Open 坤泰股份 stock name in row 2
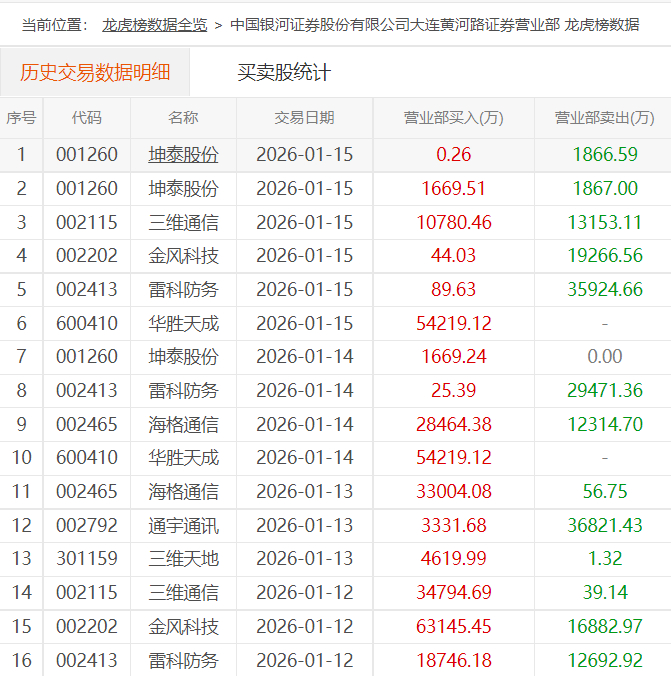 183,188
